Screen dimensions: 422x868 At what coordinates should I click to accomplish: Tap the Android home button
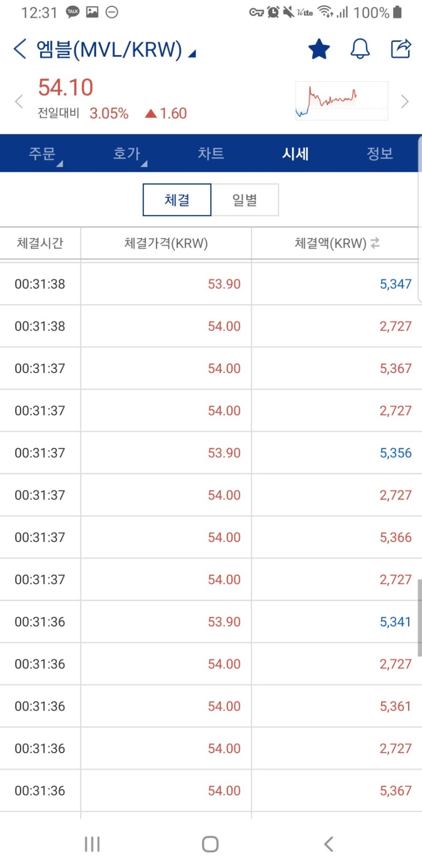pyautogui.click(x=210, y=844)
